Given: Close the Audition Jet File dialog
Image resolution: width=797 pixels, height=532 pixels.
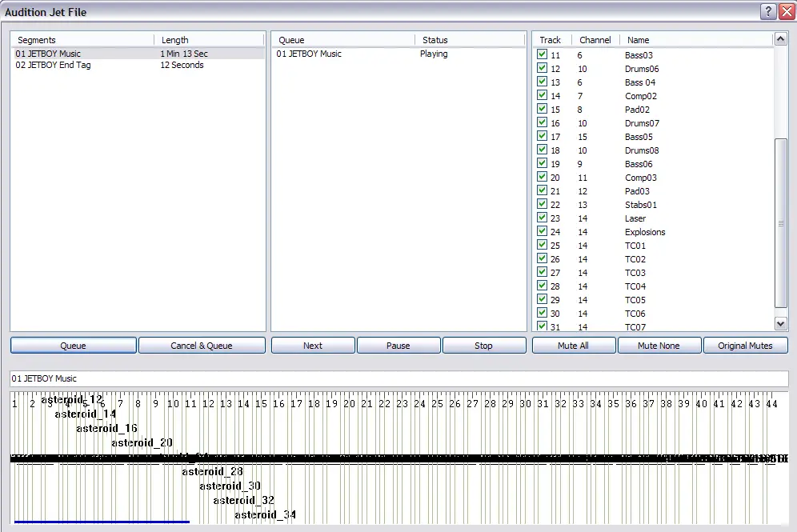Looking at the screenshot, I should click(x=786, y=11).
